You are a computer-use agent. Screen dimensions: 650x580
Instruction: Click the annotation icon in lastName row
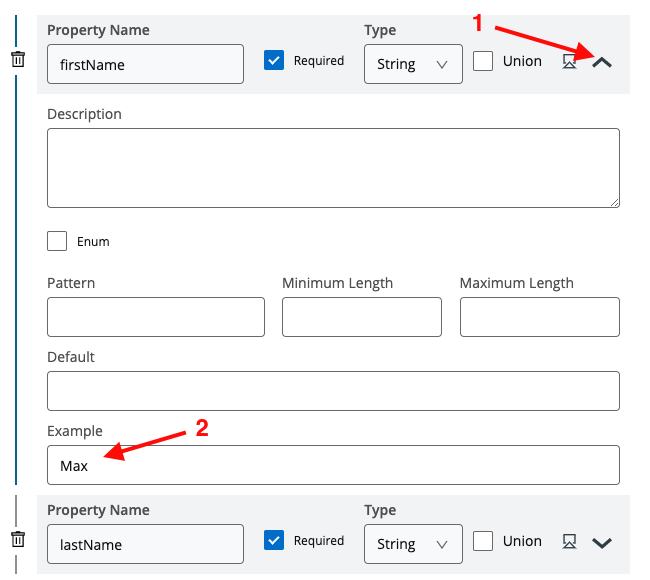[x=569, y=542]
